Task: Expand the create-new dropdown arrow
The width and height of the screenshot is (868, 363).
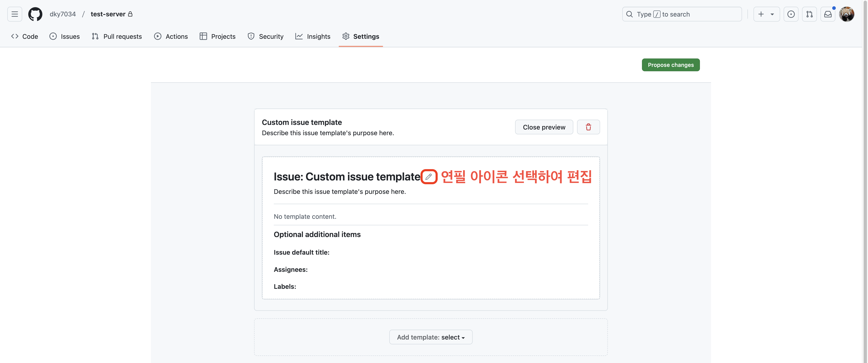Action: tap(772, 14)
